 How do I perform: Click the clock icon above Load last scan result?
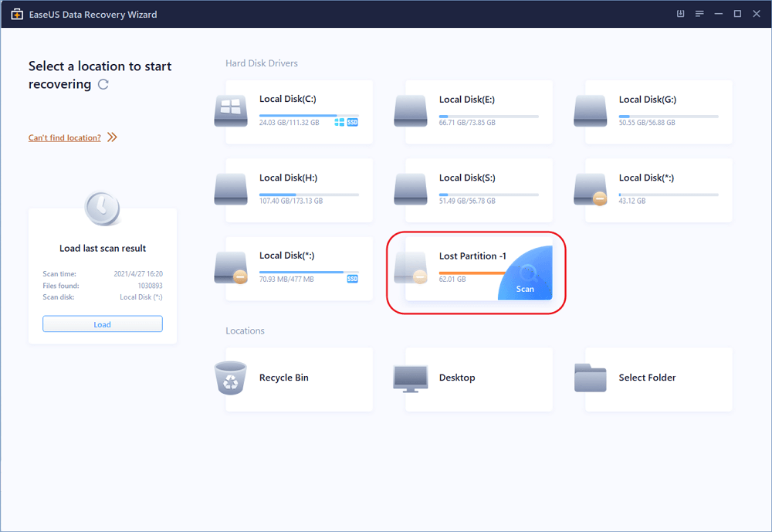[103, 208]
